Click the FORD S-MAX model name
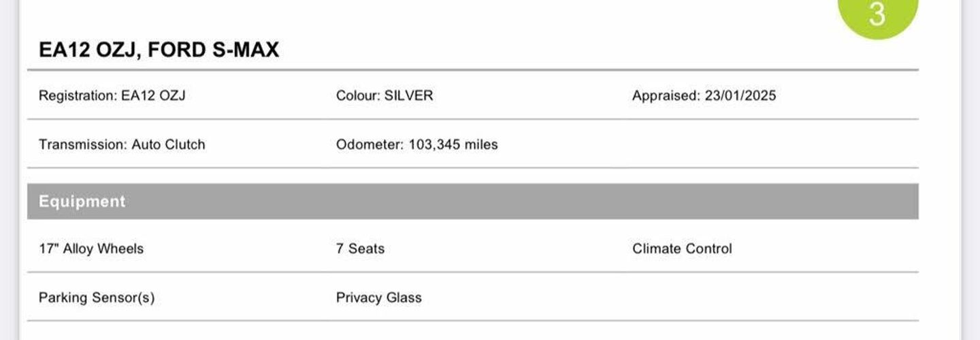This screenshot has height=340, width=980. pyautogui.click(x=213, y=50)
